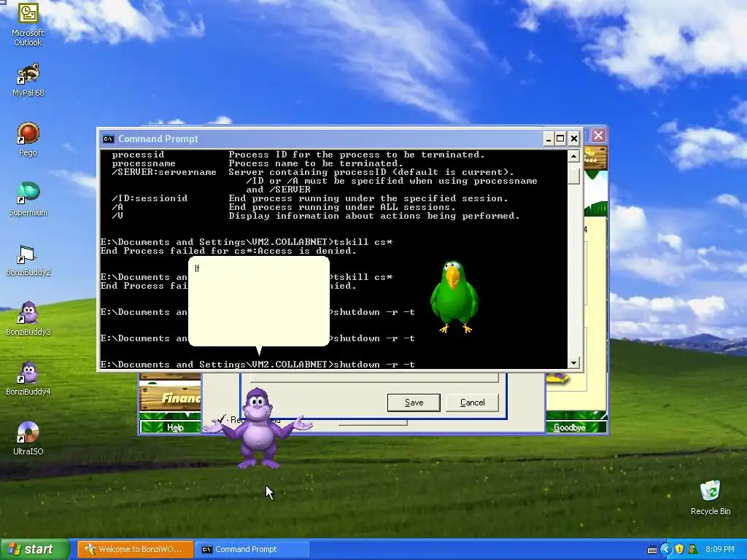Screen dimensions: 747x560
Task: Open the on-screen keyboard tray icon
Action: pyautogui.click(x=652, y=550)
